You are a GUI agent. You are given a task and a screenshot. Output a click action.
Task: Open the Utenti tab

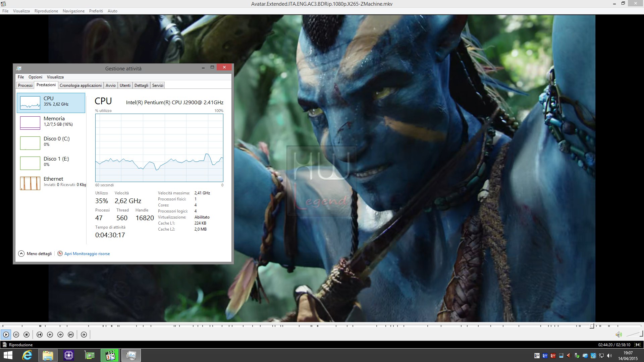click(125, 85)
